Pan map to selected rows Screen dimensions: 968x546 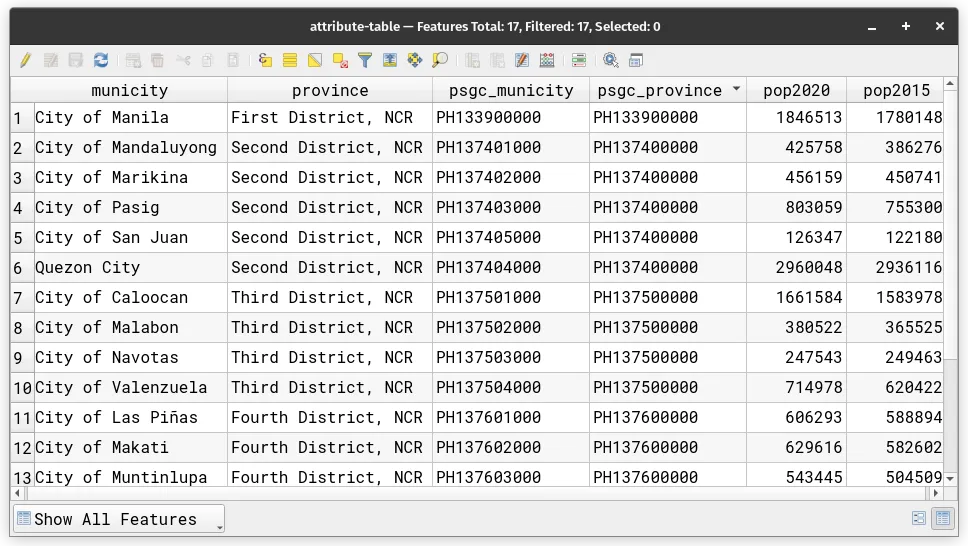[x=415, y=60]
